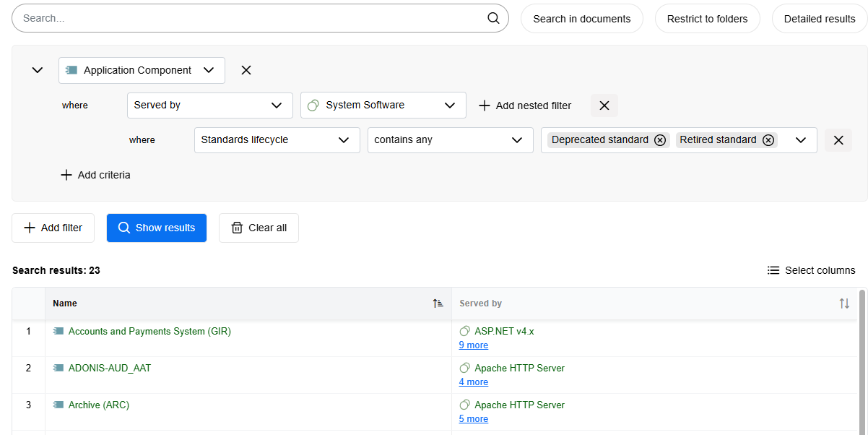Click the ASP.NET v4.x globe icon
868x435 pixels.
click(464, 331)
